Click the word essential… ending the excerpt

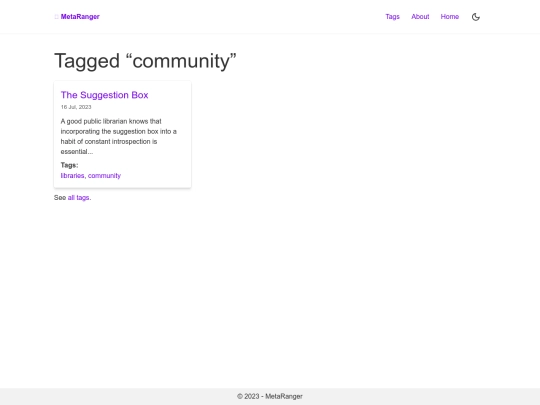coord(77,152)
